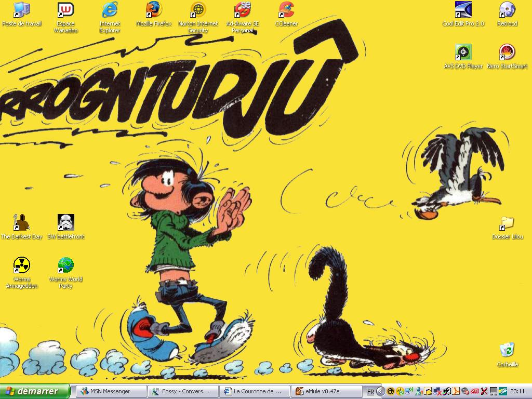Open the FR language bar indicator

tap(370, 392)
